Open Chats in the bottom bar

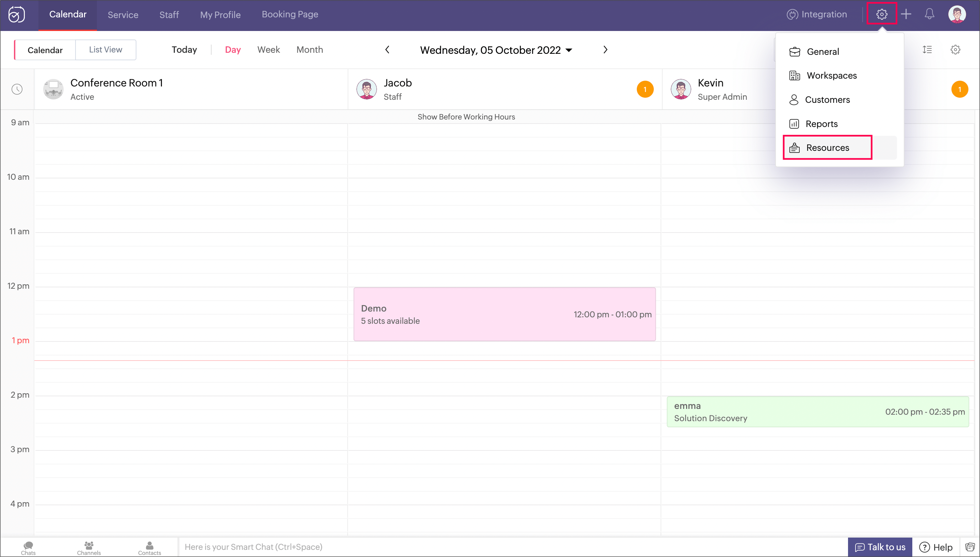28,548
